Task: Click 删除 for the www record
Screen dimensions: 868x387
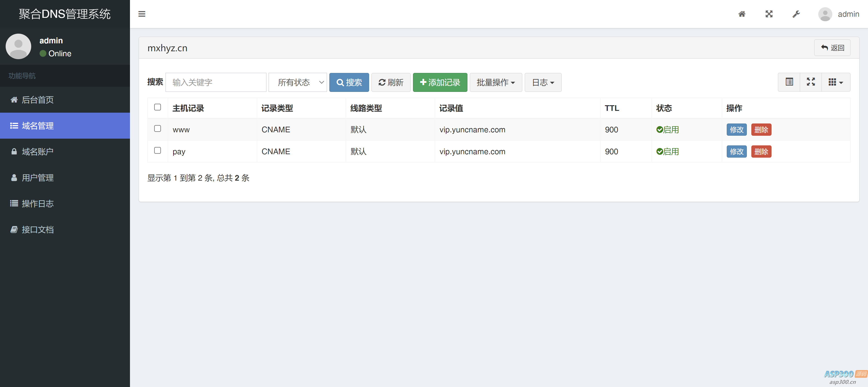Action: [x=761, y=130]
